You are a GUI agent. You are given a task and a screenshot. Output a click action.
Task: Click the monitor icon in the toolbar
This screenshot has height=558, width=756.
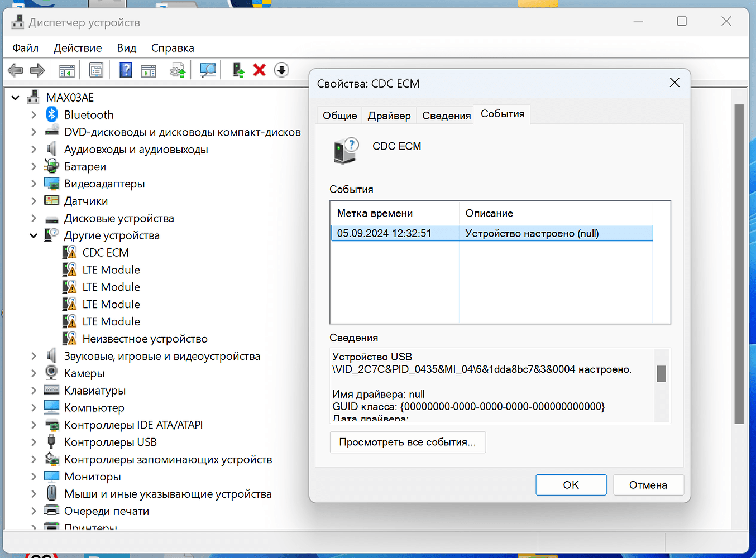point(208,70)
